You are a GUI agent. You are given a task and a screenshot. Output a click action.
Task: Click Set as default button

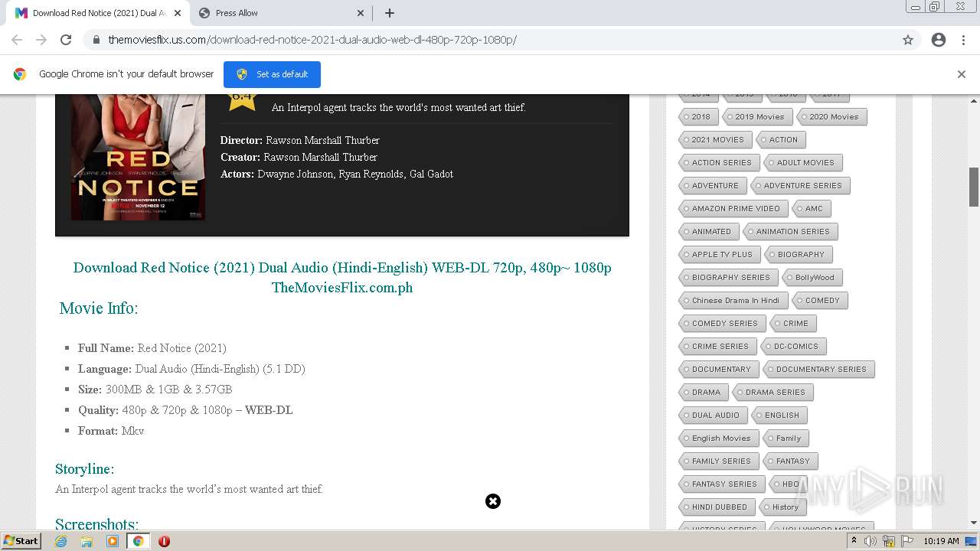272,74
